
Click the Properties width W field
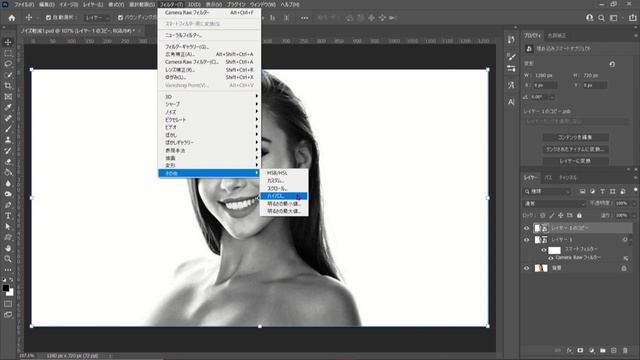click(x=545, y=76)
